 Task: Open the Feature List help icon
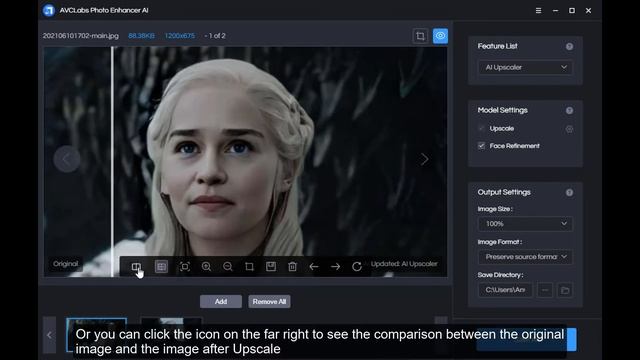coord(569,47)
